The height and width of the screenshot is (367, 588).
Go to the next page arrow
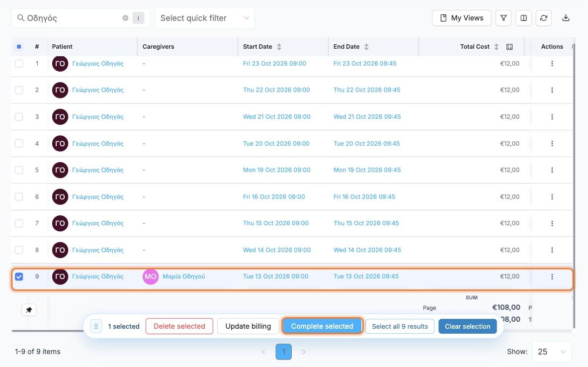(304, 352)
